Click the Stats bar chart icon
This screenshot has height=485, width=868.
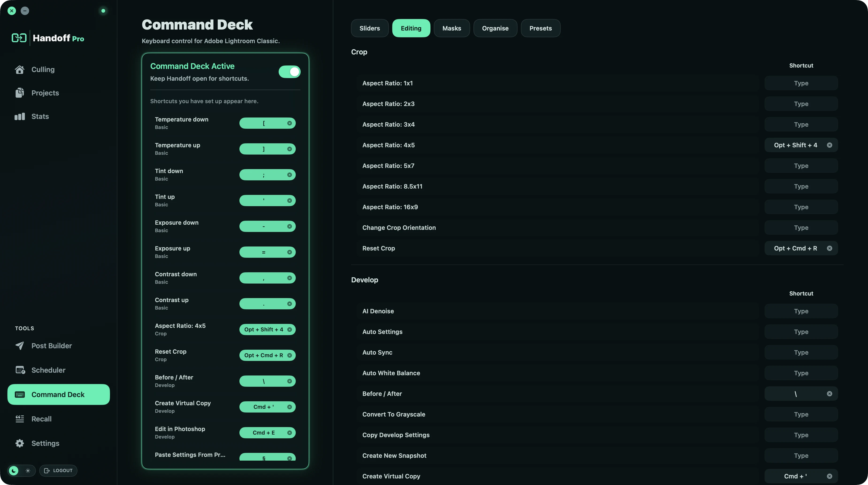point(19,117)
